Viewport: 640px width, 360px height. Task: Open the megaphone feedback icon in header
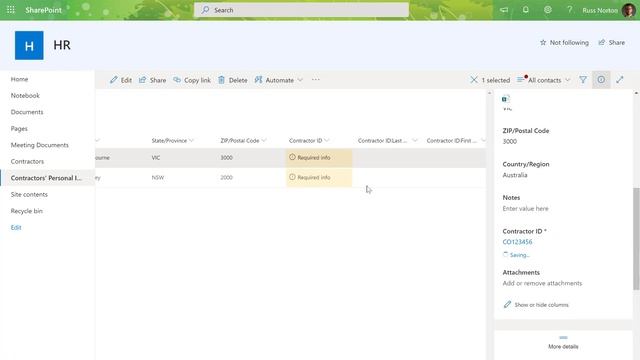pos(504,10)
